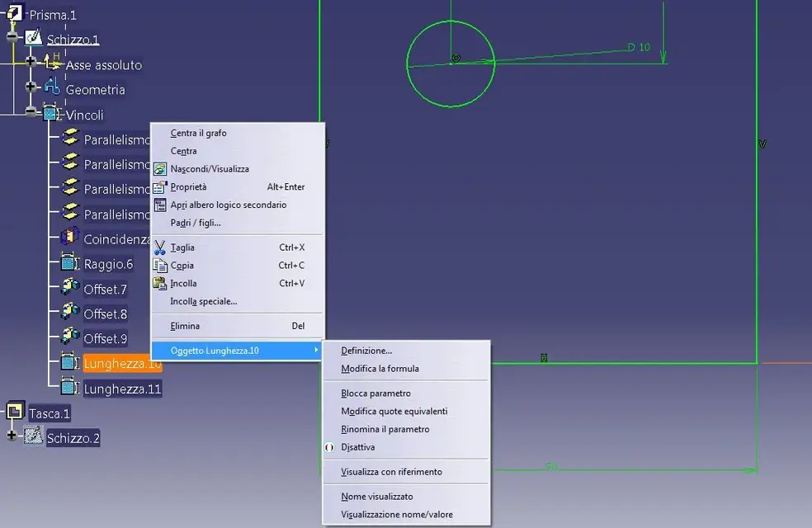The image size is (812, 528).
Task: Click the Lunghezza.10 constraint icon
Action: coord(69,361)
